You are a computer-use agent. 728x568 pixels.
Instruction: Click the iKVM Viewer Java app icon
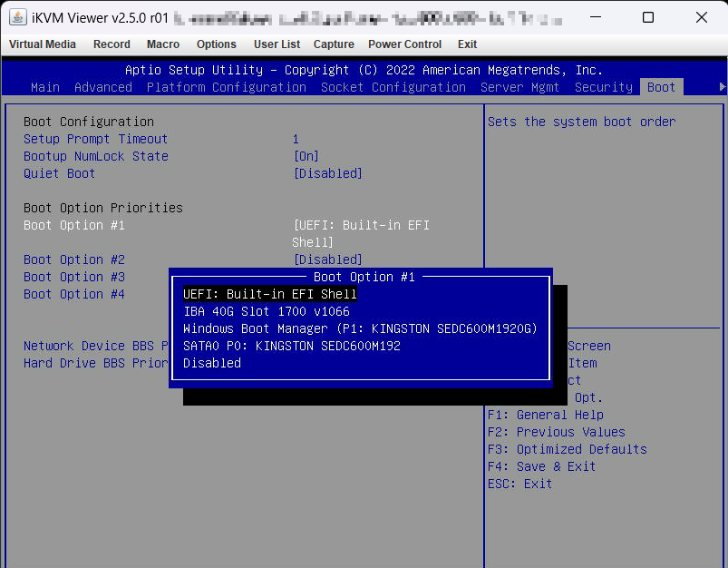[x=17, y=17]
